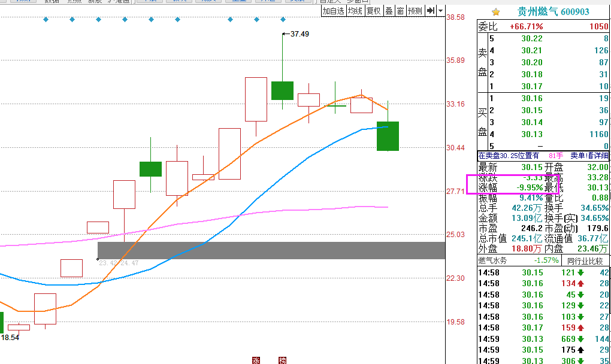The height and width of the screenshot is (364, 611).
Task: Click the 流通值 36.77亿 value
Action: [x=592, y=238]
